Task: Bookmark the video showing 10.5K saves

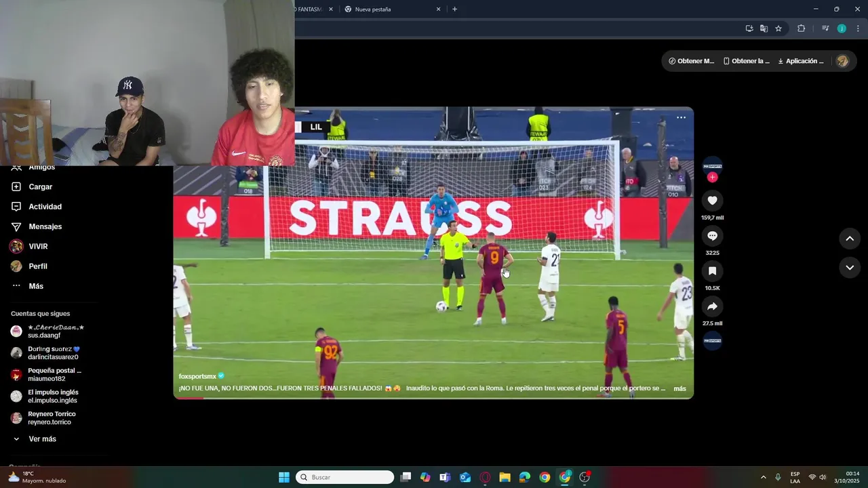Action: pyautogui.click(x=712, y=271)
